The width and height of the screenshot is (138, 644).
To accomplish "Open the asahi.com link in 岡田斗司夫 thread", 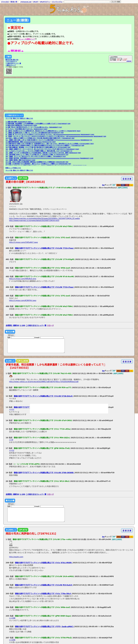I will click(x=16, y=557).
